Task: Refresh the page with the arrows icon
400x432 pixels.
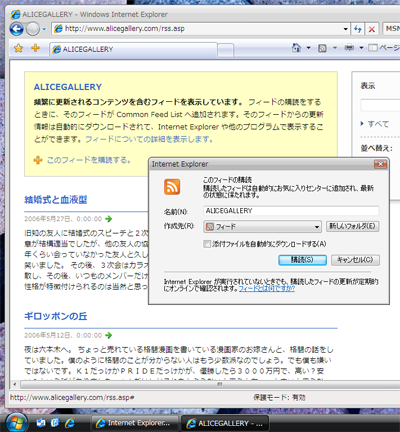Action: click(x=358, y=29)
